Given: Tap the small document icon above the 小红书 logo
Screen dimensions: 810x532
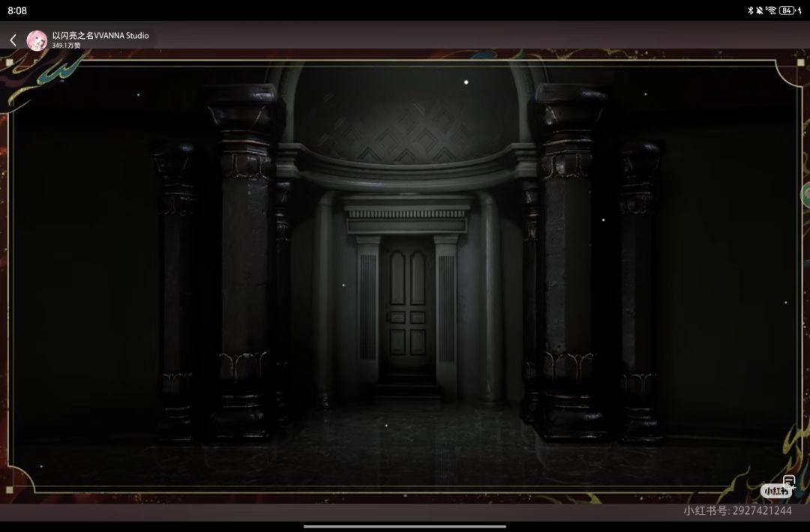Looking at the screenshot, I should pyautogui.click(x=789, y=481).
